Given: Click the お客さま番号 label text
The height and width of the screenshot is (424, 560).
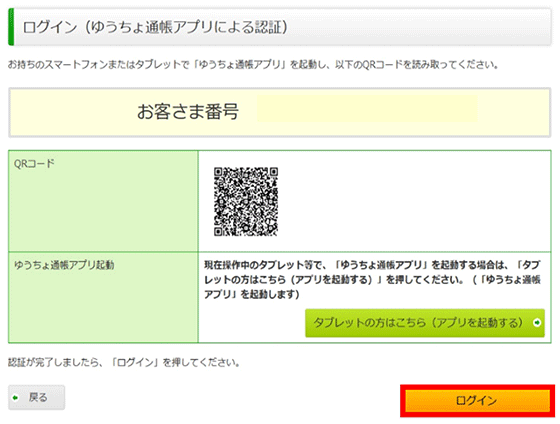Looking at the screenshot, I should (x=188, y=111).
